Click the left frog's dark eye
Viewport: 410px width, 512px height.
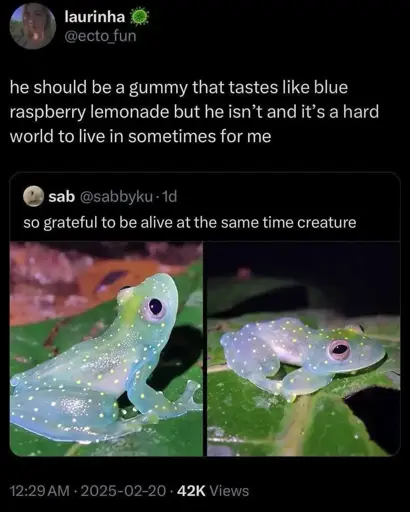point(155,306)
